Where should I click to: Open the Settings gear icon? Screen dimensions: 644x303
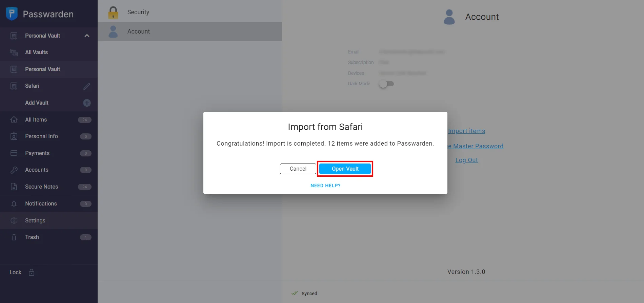point(14,221)
